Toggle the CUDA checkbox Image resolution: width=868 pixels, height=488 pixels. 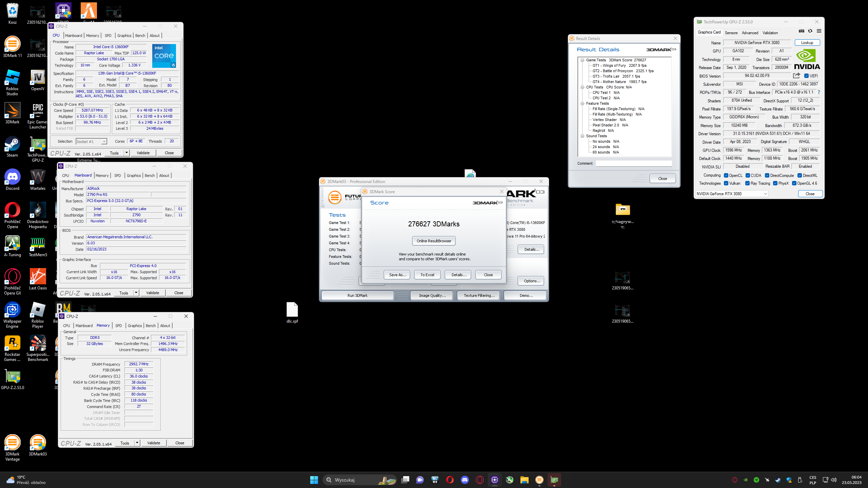click(x=748, y=176)
